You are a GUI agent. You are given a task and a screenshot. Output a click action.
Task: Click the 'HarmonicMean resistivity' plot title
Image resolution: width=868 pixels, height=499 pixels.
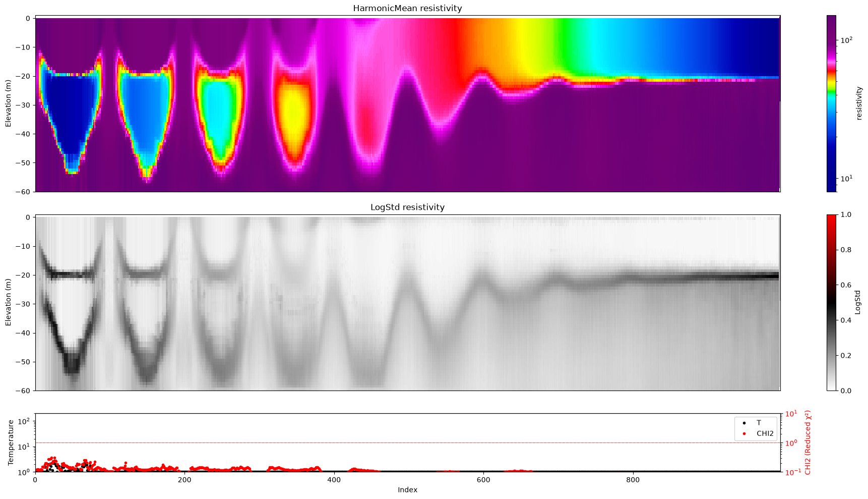click(407, 8)
